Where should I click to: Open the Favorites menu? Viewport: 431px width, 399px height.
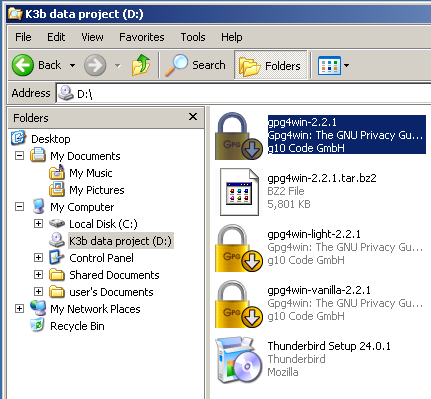click(142, 37)
